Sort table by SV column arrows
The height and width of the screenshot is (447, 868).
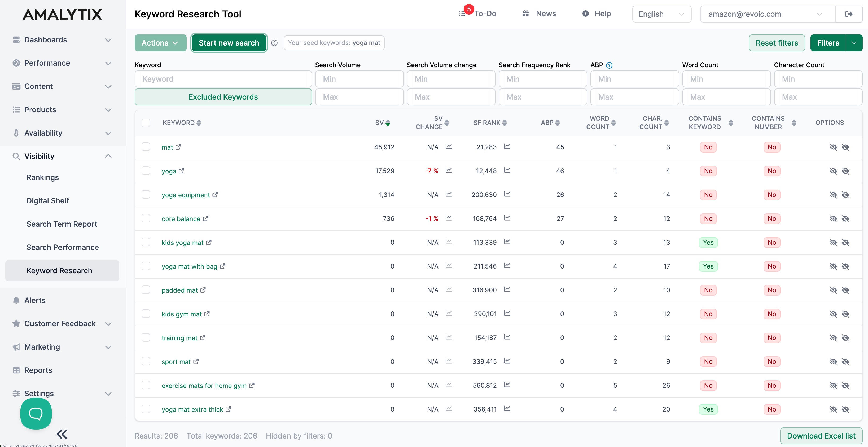coord(388,123)
